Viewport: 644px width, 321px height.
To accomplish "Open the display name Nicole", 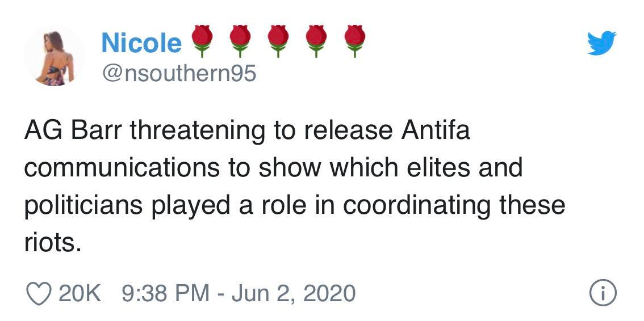I will click(141, 43).
